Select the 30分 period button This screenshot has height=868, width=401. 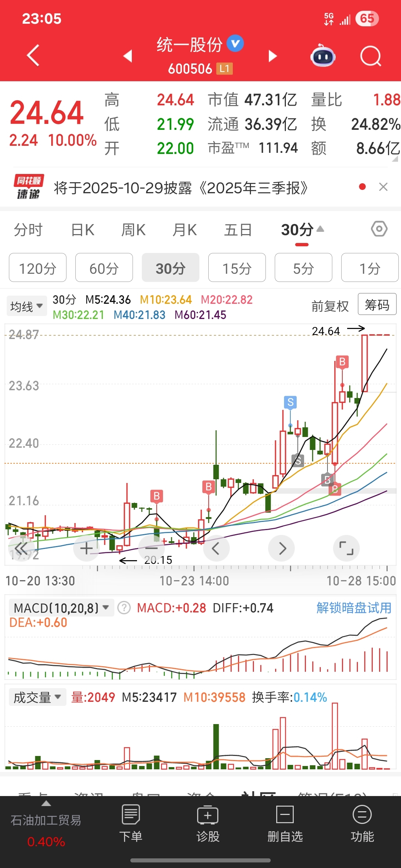170,268
